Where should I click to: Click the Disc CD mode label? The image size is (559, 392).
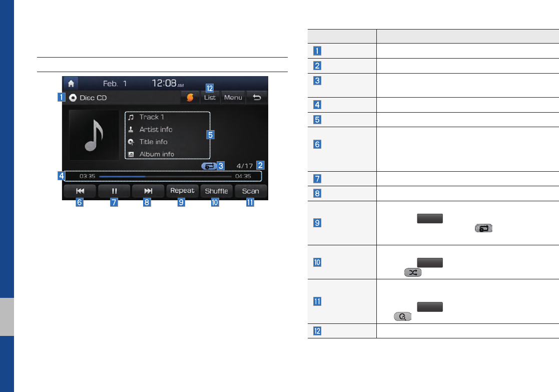coord(93,98)
